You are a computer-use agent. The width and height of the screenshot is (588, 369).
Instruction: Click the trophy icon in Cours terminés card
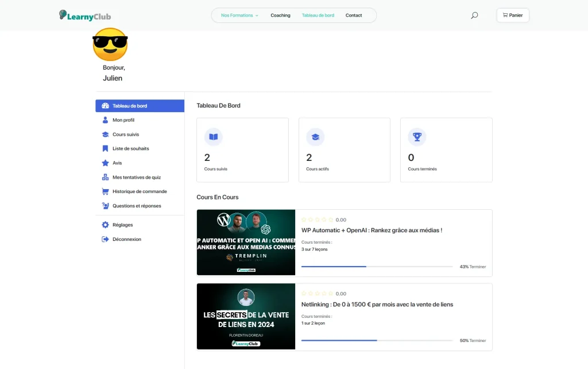[417, 137]
